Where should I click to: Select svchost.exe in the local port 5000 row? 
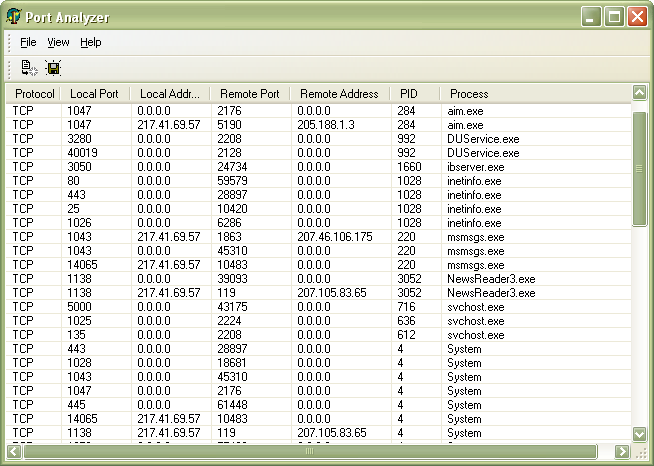pos(475,307)
